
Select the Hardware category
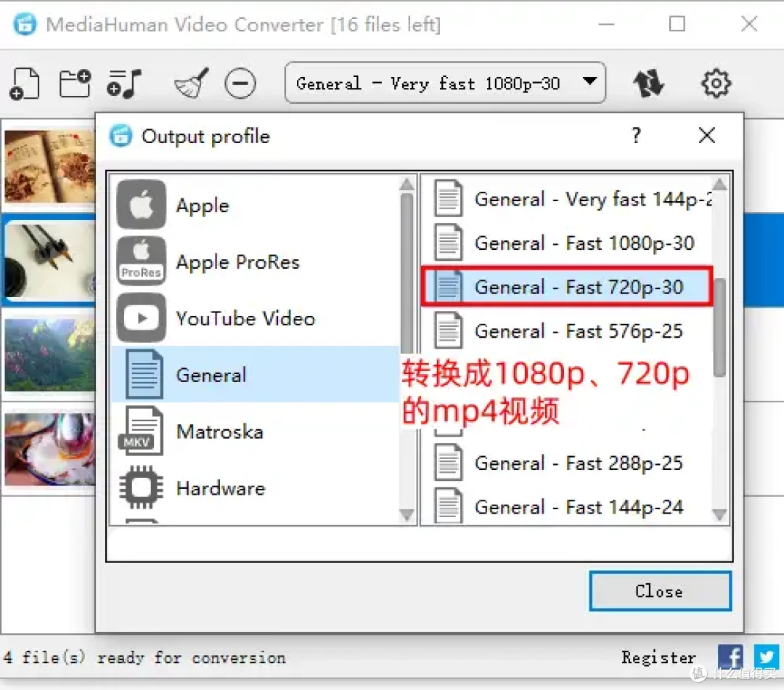255,488
